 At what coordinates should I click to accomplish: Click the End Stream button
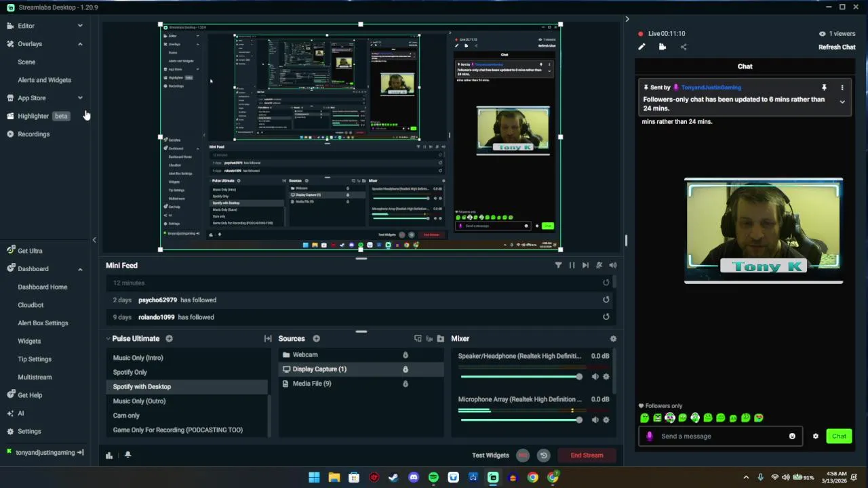point(587,455)
